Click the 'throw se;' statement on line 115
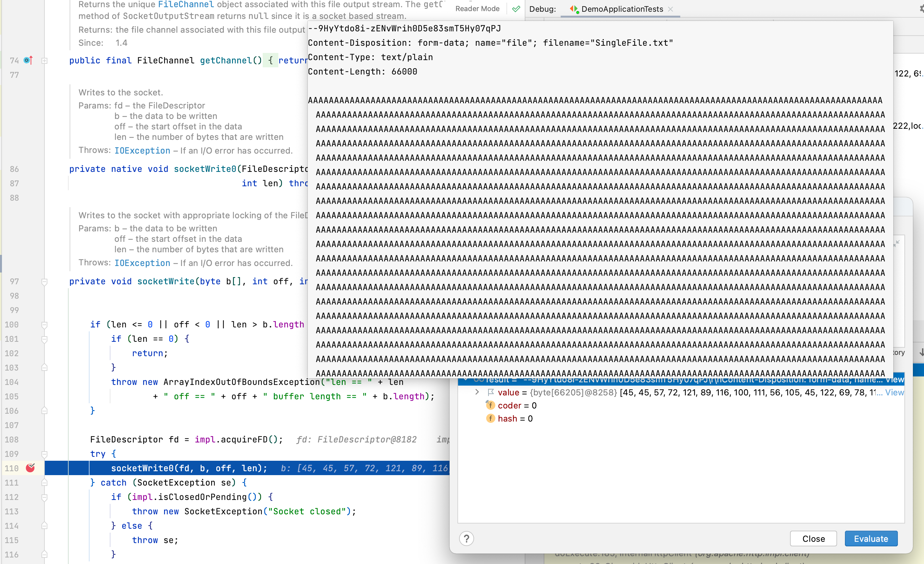The width and height of the screenshot is (924, 564). 155,540
